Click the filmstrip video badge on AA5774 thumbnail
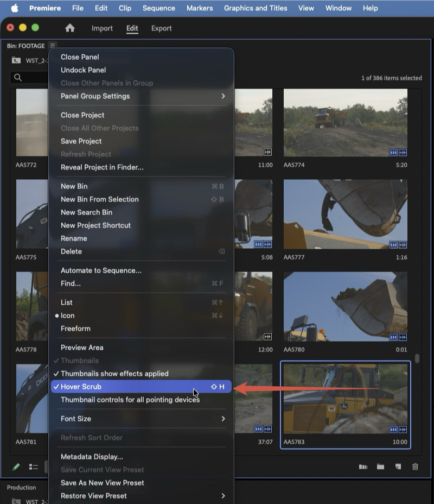Image resolution: width=434 pixels, height=504 pixels. (x=393, y=153)
